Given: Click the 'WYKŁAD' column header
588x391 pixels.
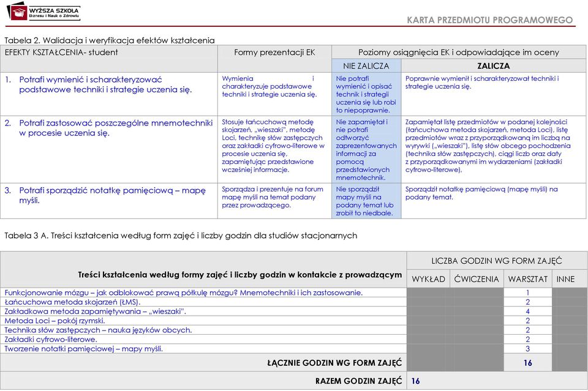Looking at the screenshot, I should pos(428,279).
